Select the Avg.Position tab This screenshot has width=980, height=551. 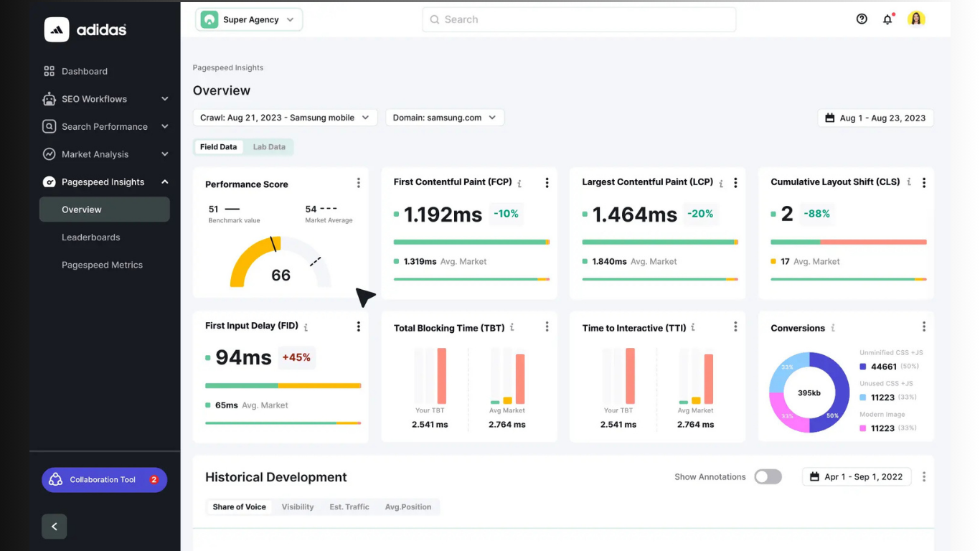(x=408, y=507)
